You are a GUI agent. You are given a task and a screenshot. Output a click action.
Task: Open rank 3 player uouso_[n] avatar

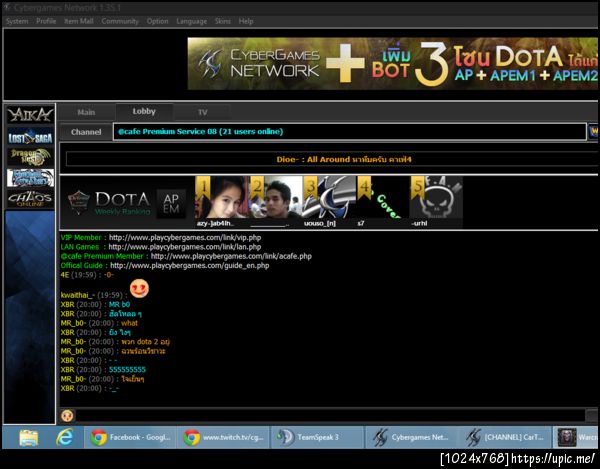329,197
